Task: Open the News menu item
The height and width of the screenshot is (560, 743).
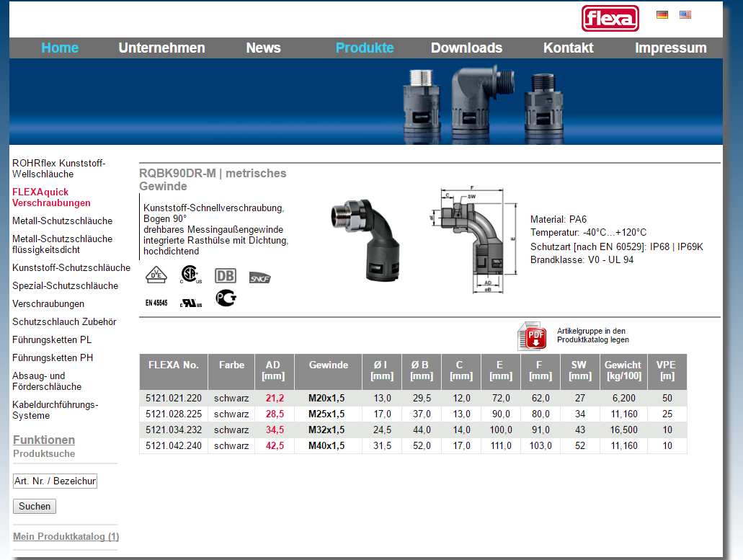Action: (x=264, y=48)
